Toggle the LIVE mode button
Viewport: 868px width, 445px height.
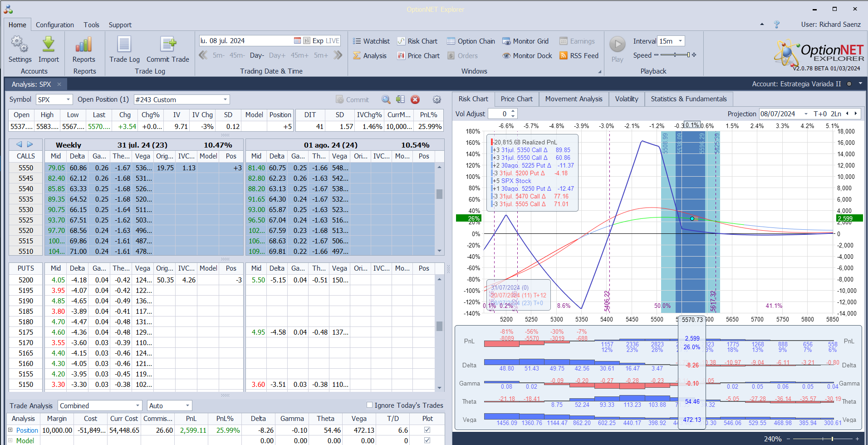pyautogui.click(x=333, y=41)
